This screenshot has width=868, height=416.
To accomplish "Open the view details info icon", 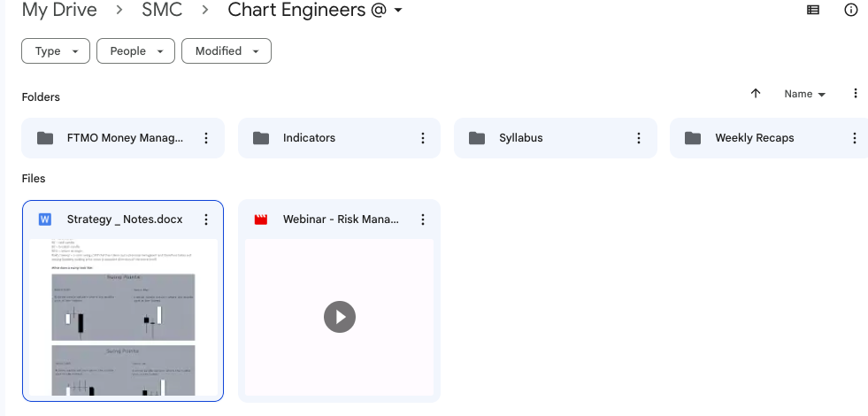I will (x=851, y=11).
